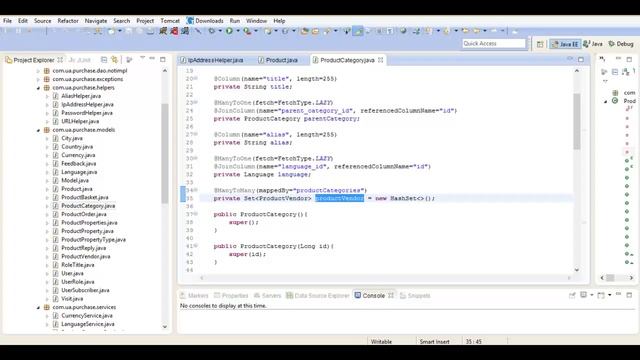This screenshot has width=640, height=360.
Task: Click the Open Perspective icon
Action: pyautogui.click(x=540, y=44)
